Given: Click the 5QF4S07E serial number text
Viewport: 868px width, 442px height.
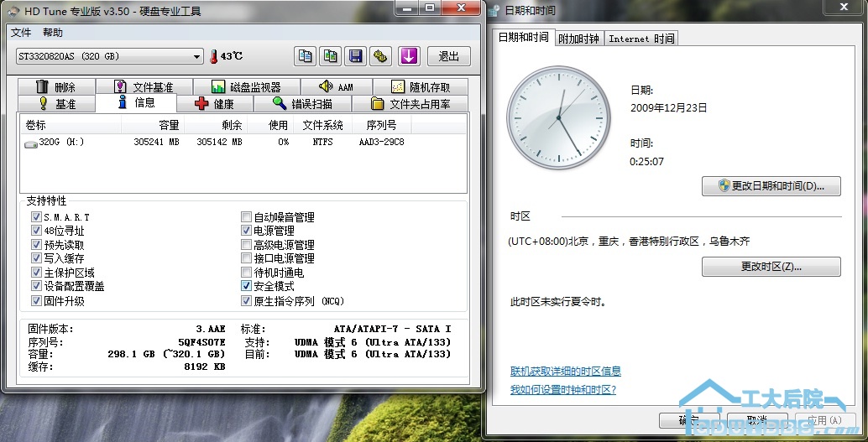Looking at the screenshot, I should [202, 342].
